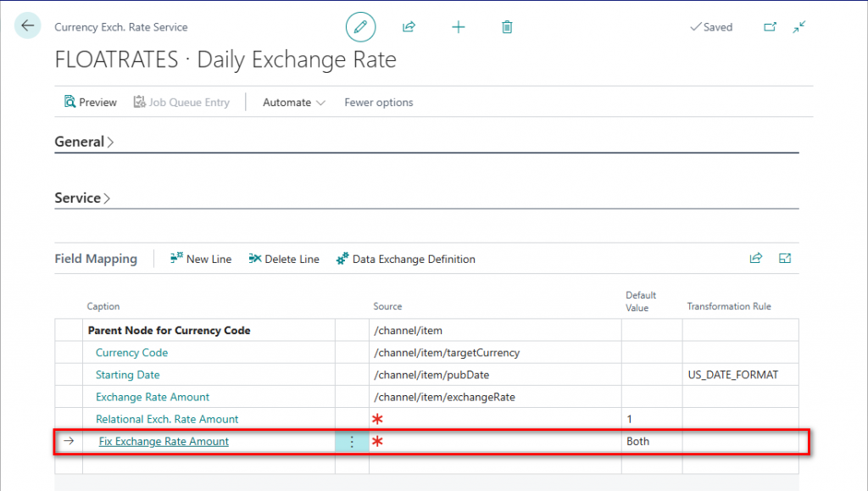Click the back arrow button
868x491 pixels.
coord(27,26)
